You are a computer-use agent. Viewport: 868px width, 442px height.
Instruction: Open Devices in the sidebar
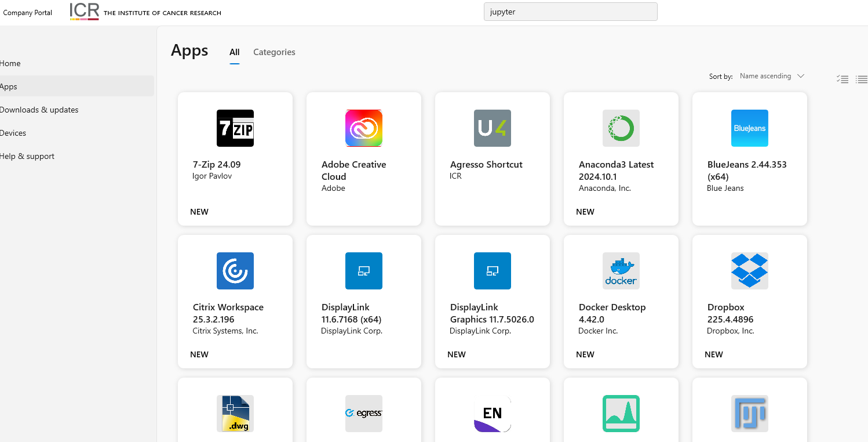tap(13, 133)
